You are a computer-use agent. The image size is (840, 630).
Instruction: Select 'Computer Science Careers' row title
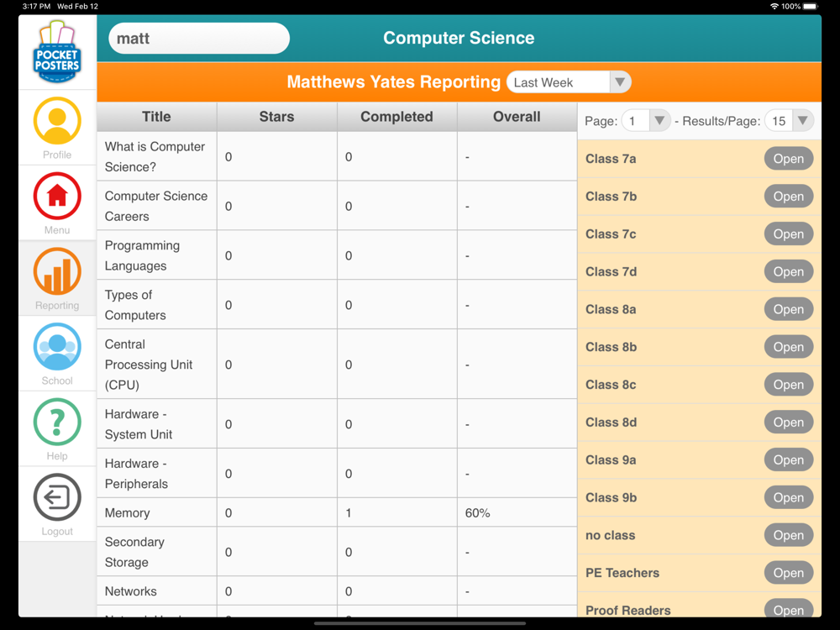pos(156,207)
